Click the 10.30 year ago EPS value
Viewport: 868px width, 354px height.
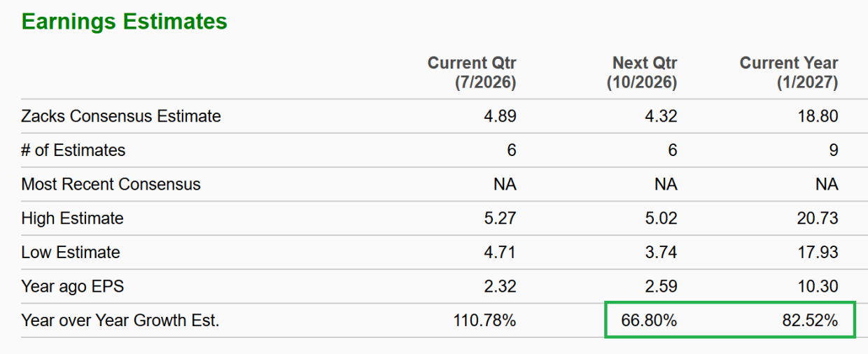click(818, 287)
